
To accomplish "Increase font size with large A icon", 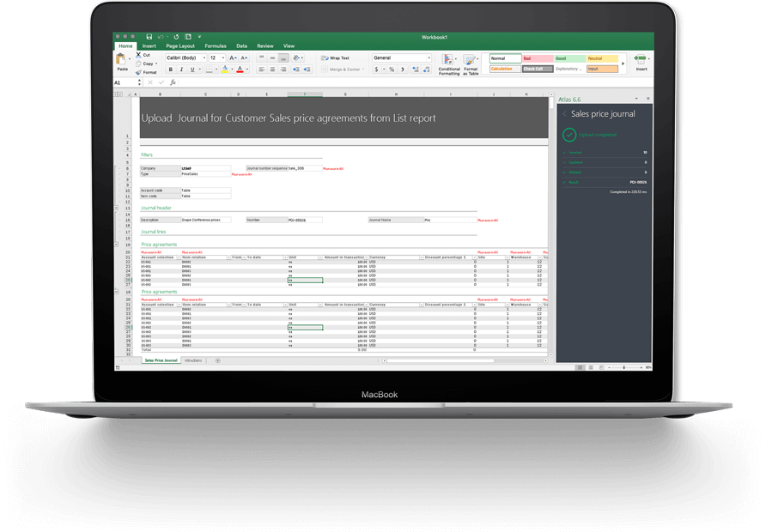I will pos(233,57).
